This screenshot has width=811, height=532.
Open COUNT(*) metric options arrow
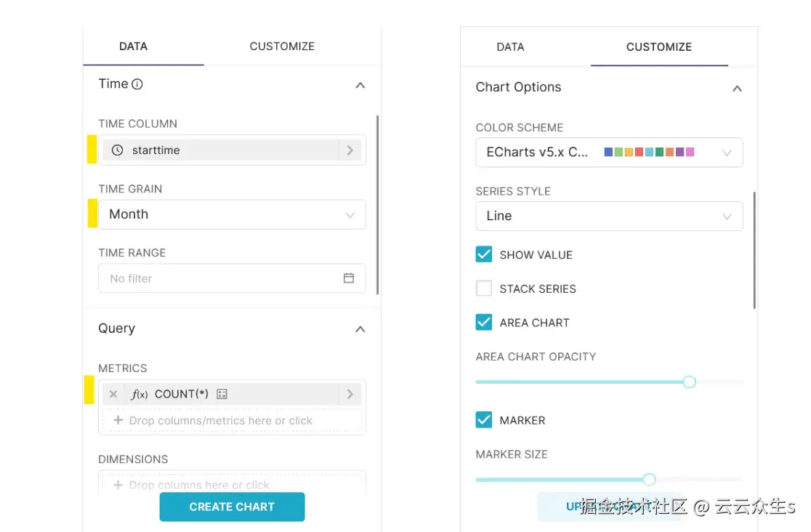pos(350,394)
